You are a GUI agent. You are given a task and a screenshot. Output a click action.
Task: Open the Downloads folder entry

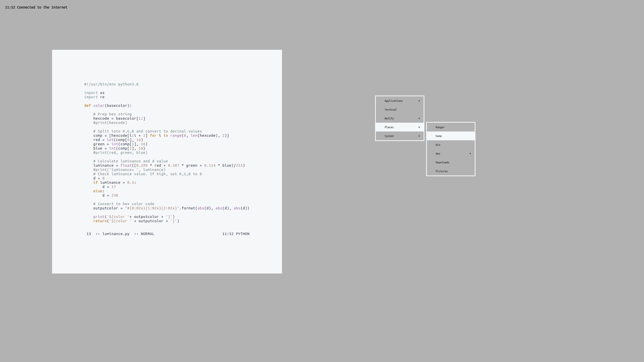pyautogui.click(x=442, y=162)
